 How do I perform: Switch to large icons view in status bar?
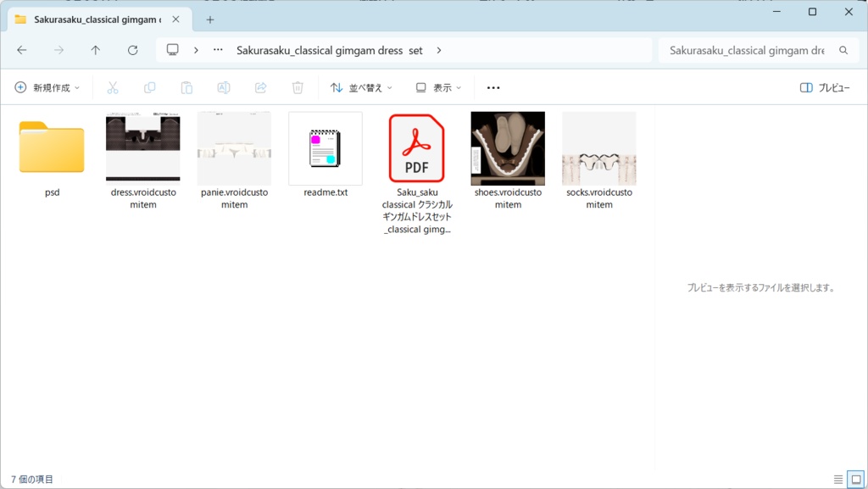pyautogui.click(x=856, y=479)
